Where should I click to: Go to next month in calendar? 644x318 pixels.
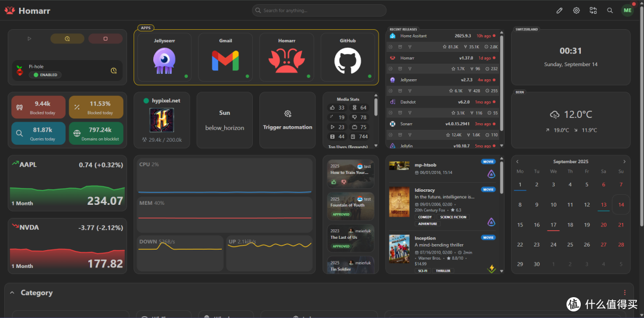point(624,161)
